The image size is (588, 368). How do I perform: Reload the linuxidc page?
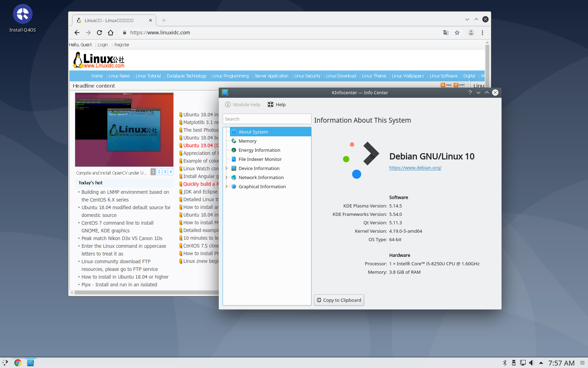[99, 33]
